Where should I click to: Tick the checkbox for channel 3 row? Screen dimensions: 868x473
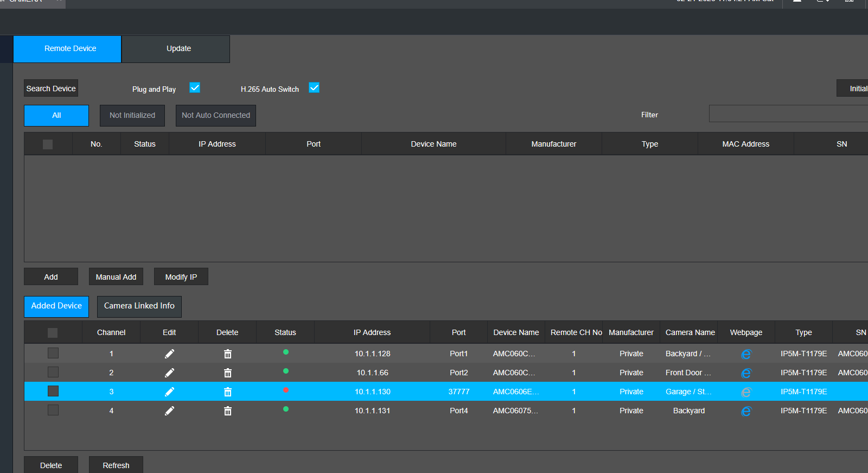pyautogui.click(x=53, y=391)
